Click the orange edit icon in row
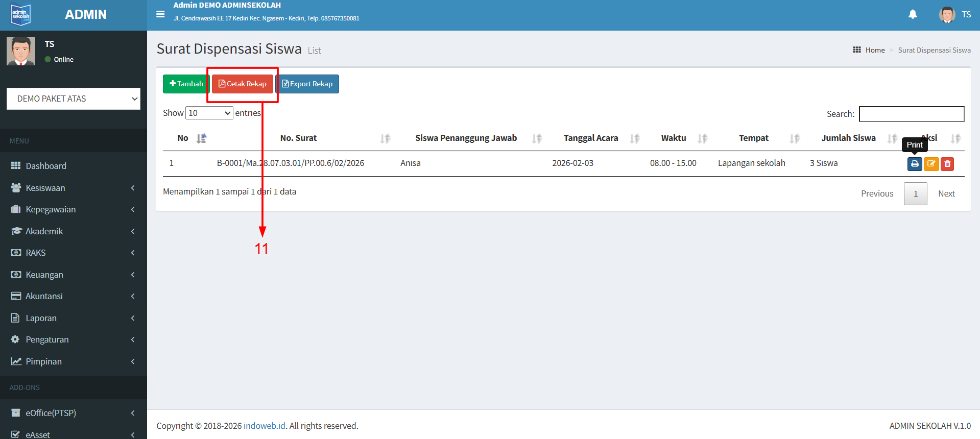Image resolution: width=980 pixels, height=439 pixels. click(931, 164)
